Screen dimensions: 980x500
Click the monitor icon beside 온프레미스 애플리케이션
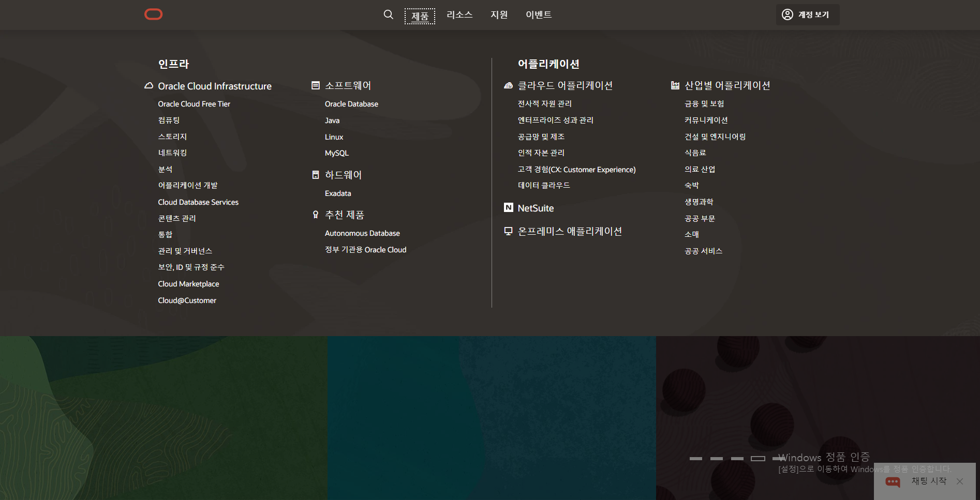509,231
